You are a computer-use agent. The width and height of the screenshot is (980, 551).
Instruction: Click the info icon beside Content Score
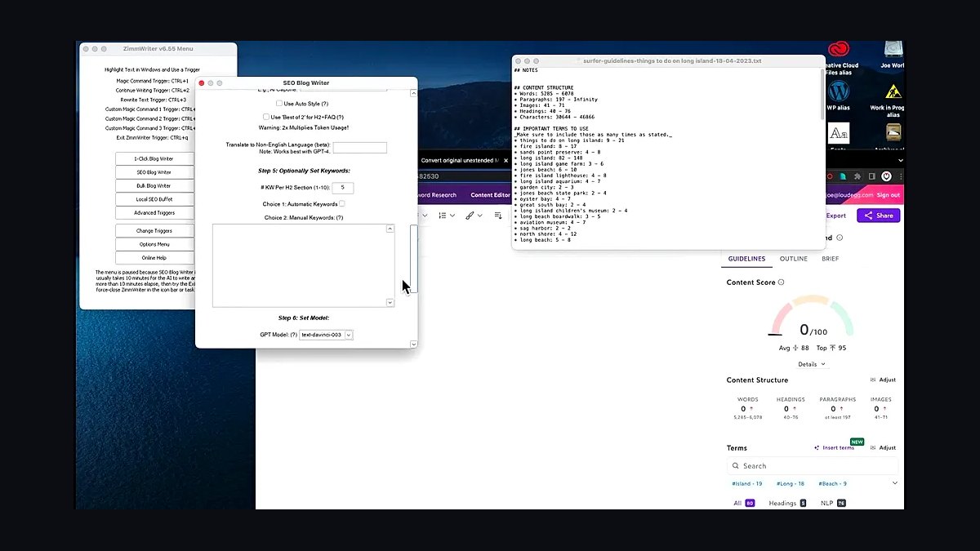point(782,282)
